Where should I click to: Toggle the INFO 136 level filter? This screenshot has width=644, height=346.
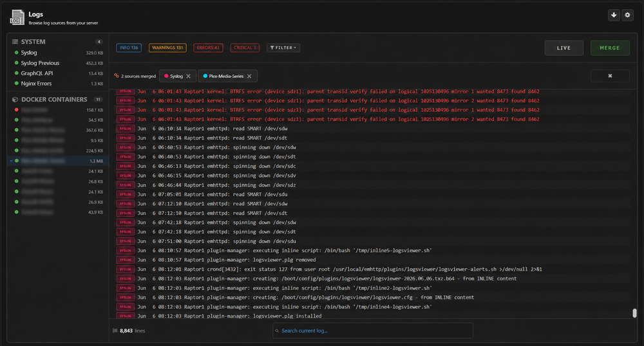point(129,48)
